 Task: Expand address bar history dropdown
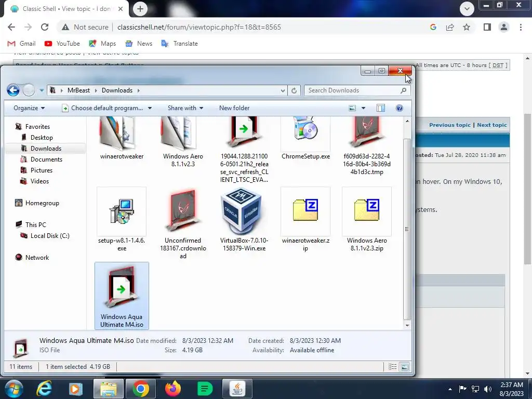283,90
